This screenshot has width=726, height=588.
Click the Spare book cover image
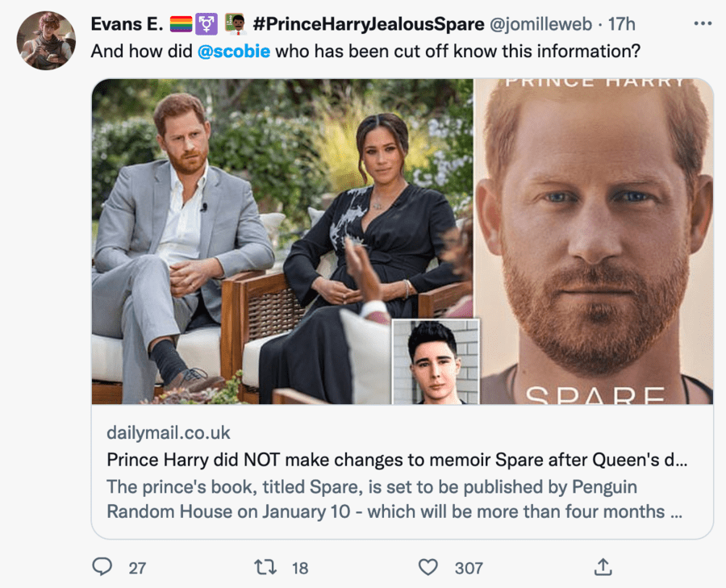[x=593, y=242]
